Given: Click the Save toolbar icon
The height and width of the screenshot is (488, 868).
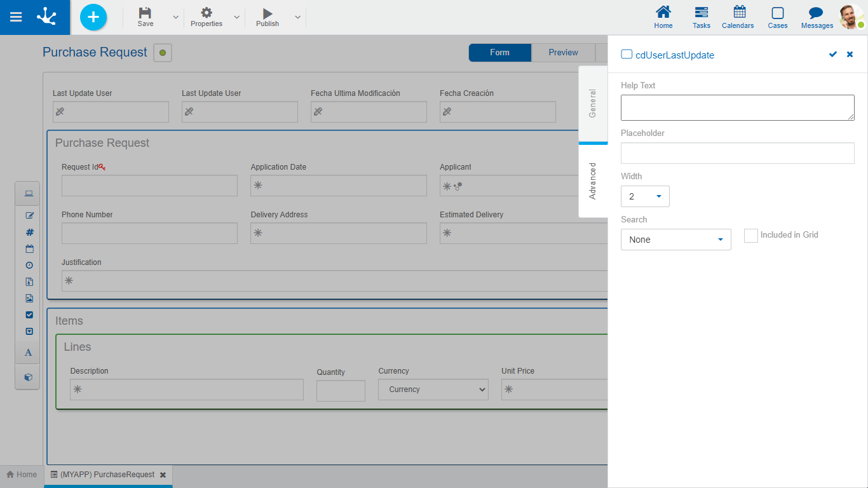Looking at the screenshot, I should point(146,17).
